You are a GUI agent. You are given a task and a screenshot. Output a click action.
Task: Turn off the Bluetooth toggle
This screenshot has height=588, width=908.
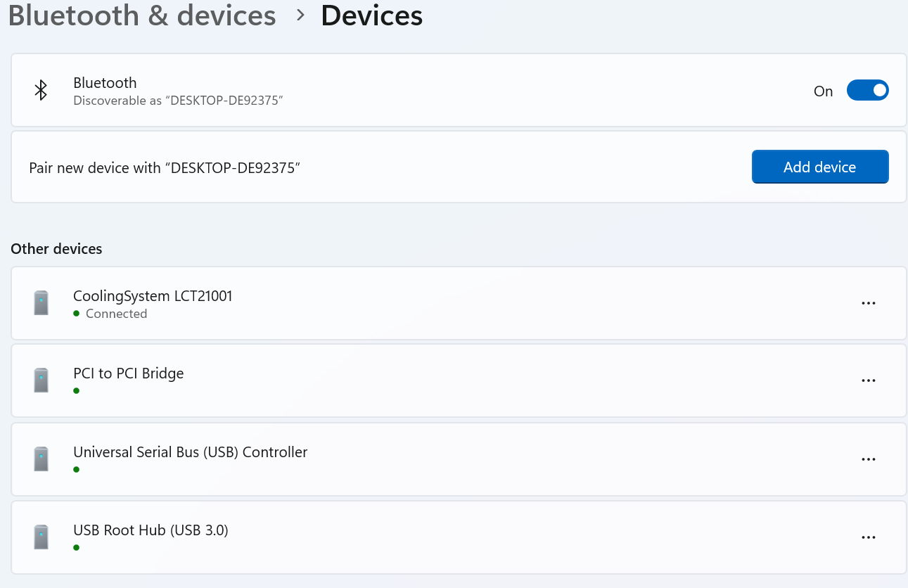pyautogui.click(x=868, y=91)
